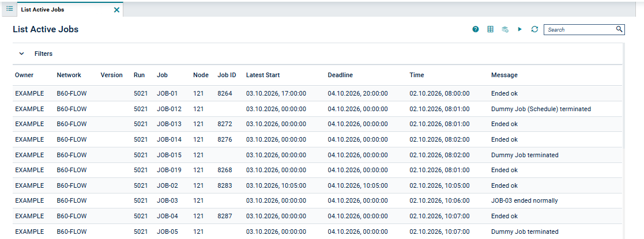Close the List Active Jobs tab
The image size is (644, 239).
pos(116,10)
